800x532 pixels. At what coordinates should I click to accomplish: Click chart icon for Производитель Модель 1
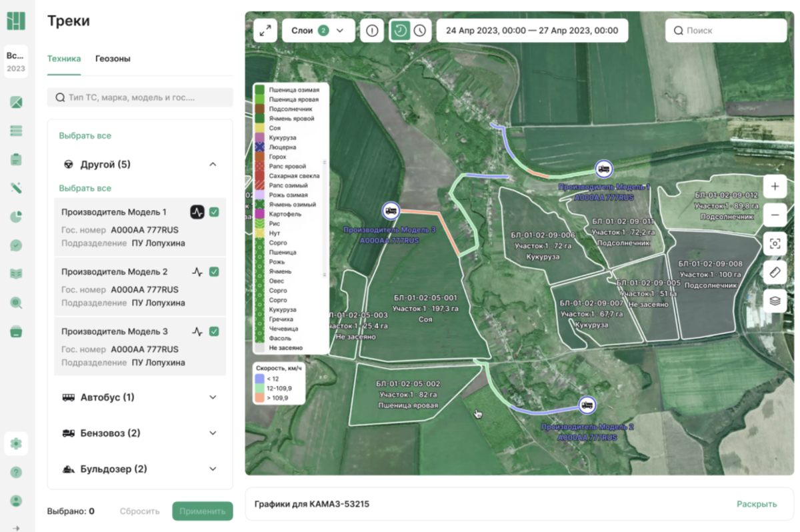(197, 212)
